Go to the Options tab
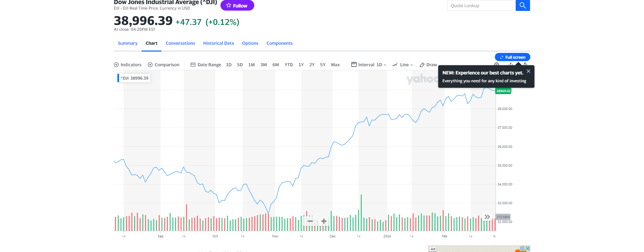The image size is (644, 252). pyautogui.click(x=250, y=43)
